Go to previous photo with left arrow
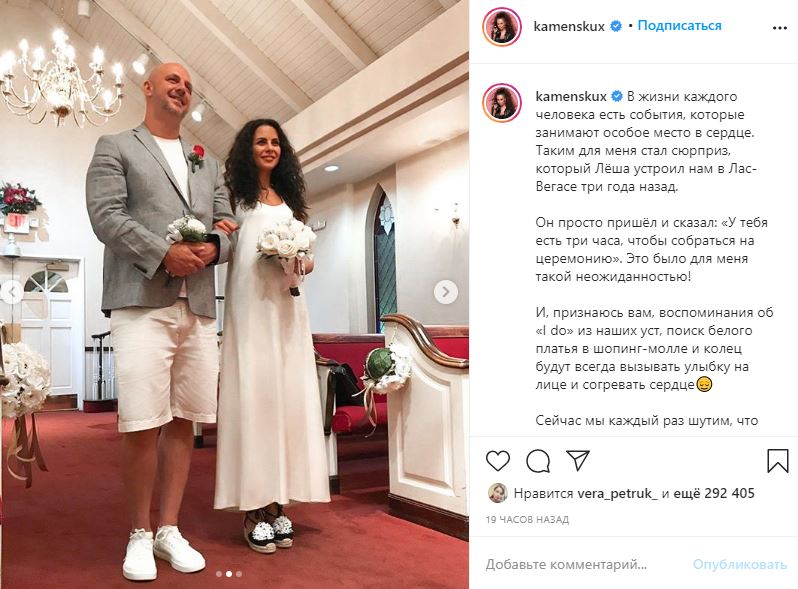798x589 pixels. point(11,292)
